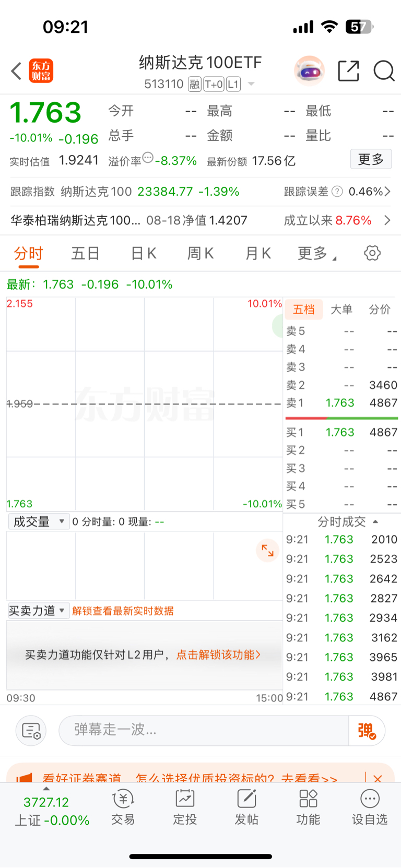Open the Eastmoney orange logo
The width and height of the screenshot is (401, 868).
[41, 71]
